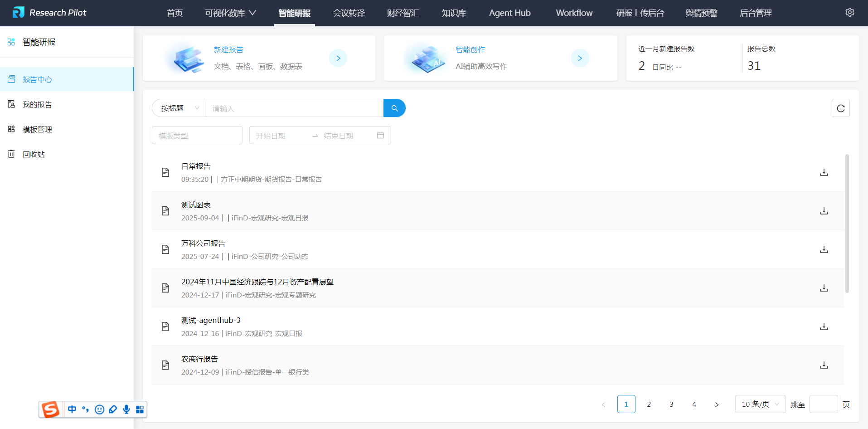Download the 万科公司报告 report
This screenshot has width=868, height=429.
[x=824, y=249]
